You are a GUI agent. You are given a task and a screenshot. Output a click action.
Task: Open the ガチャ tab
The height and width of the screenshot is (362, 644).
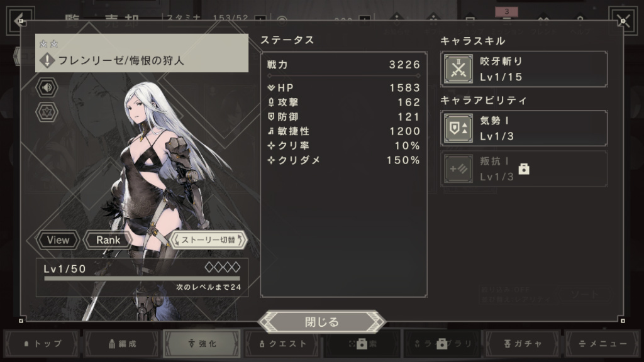click(523, 344)
